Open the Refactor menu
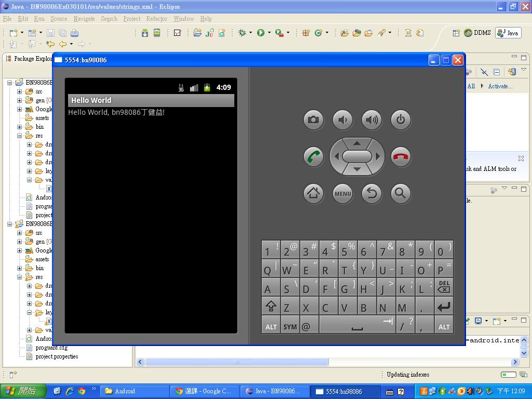This screenshot has height=399, width=532. (x=156, y=19)
